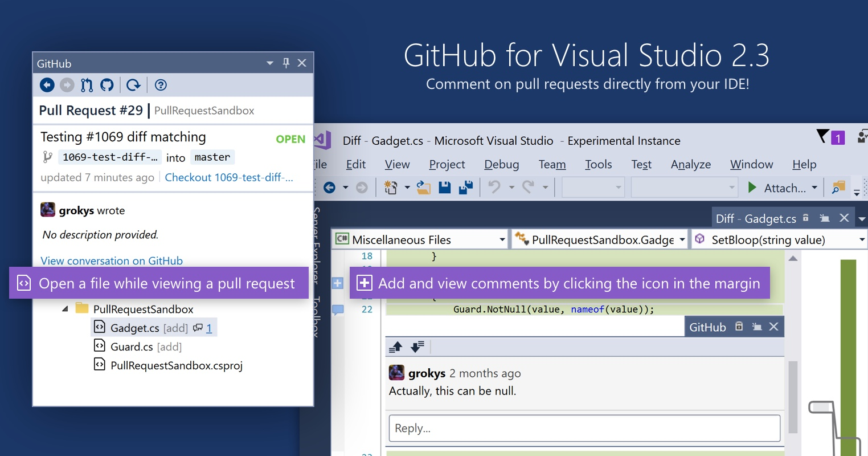Click inside the Reply comment field
The width and height of the screenshot is (868, 456).
click(584, 428)
